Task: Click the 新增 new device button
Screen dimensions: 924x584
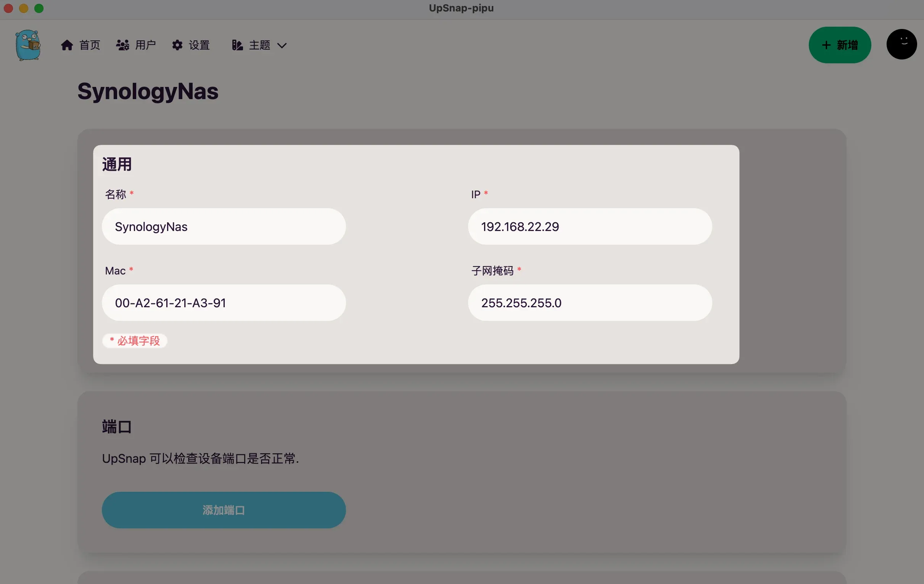Action: (x=840, y=45)
